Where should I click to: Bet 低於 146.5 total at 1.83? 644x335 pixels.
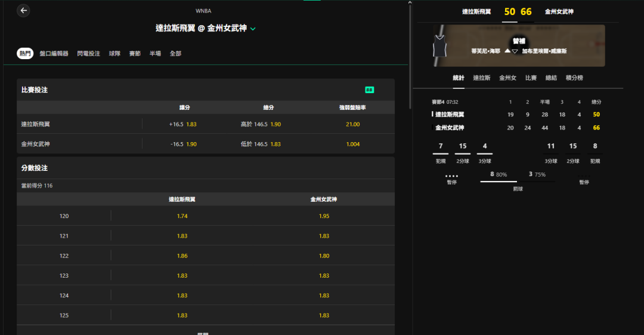(261, 144)
